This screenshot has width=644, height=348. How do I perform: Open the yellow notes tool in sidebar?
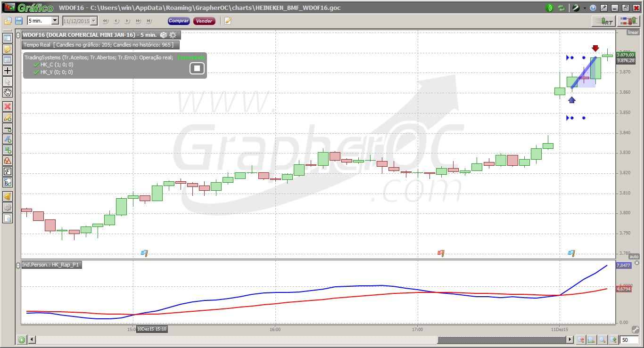point(8,49)
